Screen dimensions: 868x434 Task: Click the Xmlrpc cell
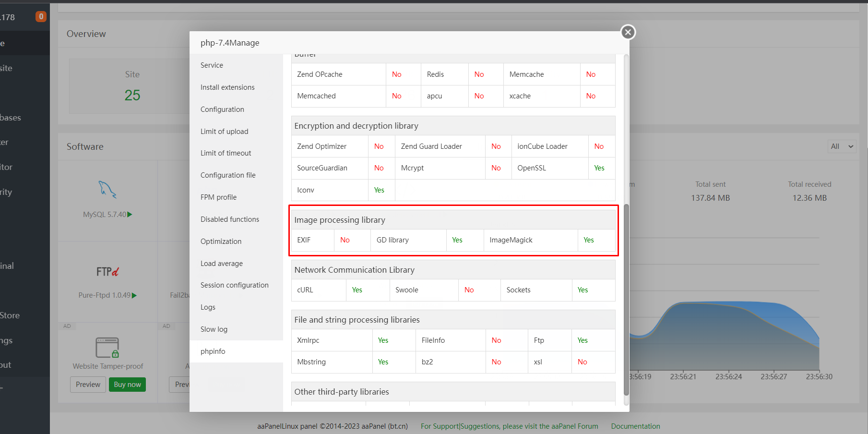click(332, 340)
